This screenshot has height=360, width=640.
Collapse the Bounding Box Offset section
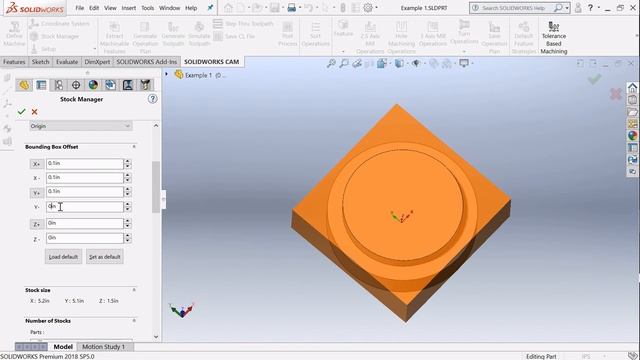coord(134,147)
